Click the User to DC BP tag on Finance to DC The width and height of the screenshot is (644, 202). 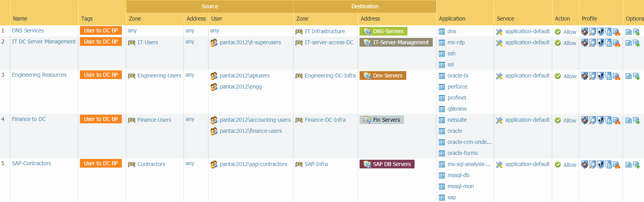101,119
